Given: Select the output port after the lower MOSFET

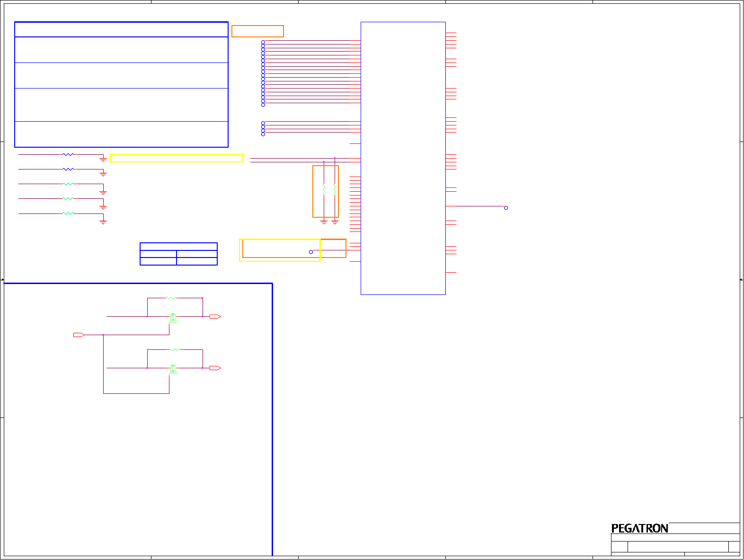Looking at the screenshot, I should [x=215, y=368].
